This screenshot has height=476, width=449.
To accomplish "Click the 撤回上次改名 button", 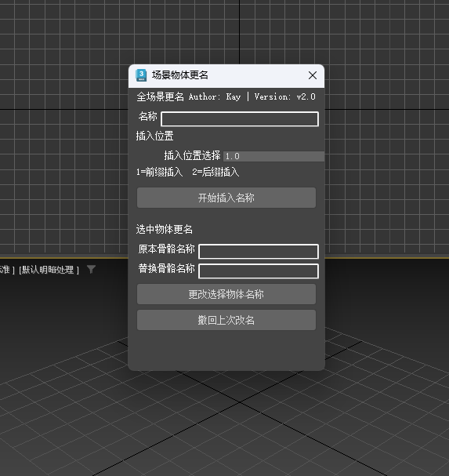I will pyautogui.click(x=226, y=320).
